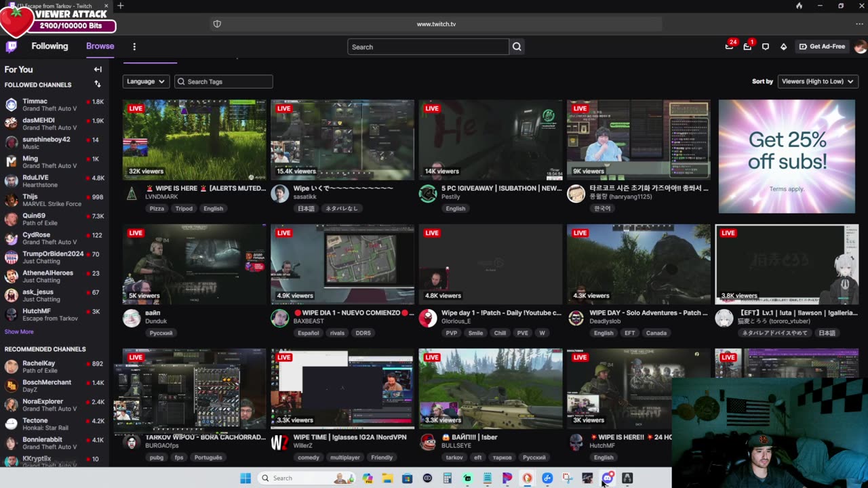Click the Get 25% off subs banner

[x=787, y=157]
